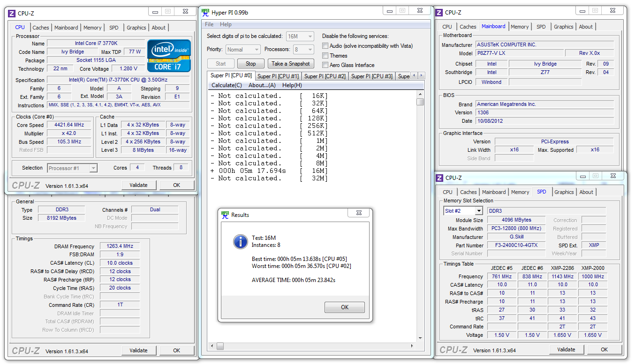Select the Super PI [CPU #0] tab
Image resolution: width=635 pixels, height=364 pixels.
click(x=231, y=75)
